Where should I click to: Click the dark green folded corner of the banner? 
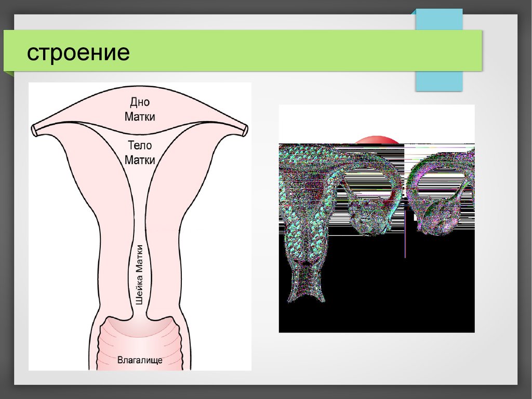pyautogui.click(x=9, y=75)
